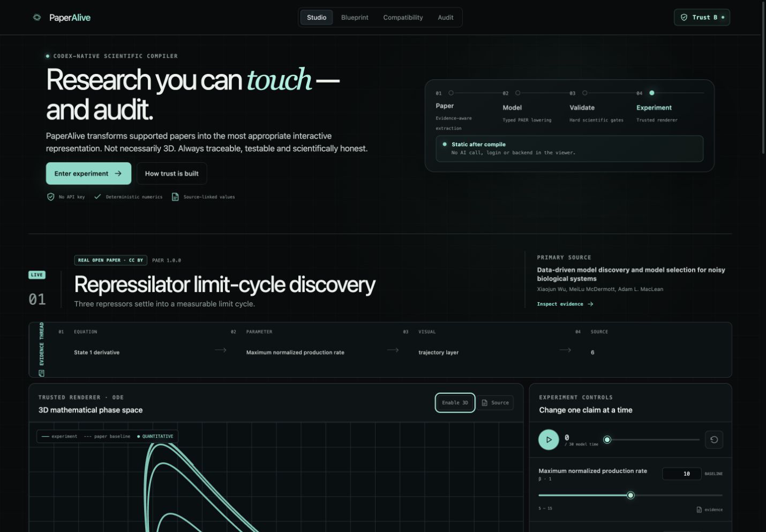
Task: Click 'Static after compile' status notice
Action: (569, 148)
